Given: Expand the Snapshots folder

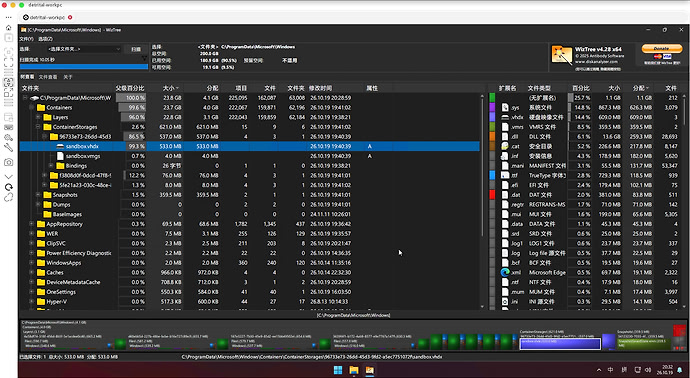Looking at the screenshot, I should tap(38, 195).
